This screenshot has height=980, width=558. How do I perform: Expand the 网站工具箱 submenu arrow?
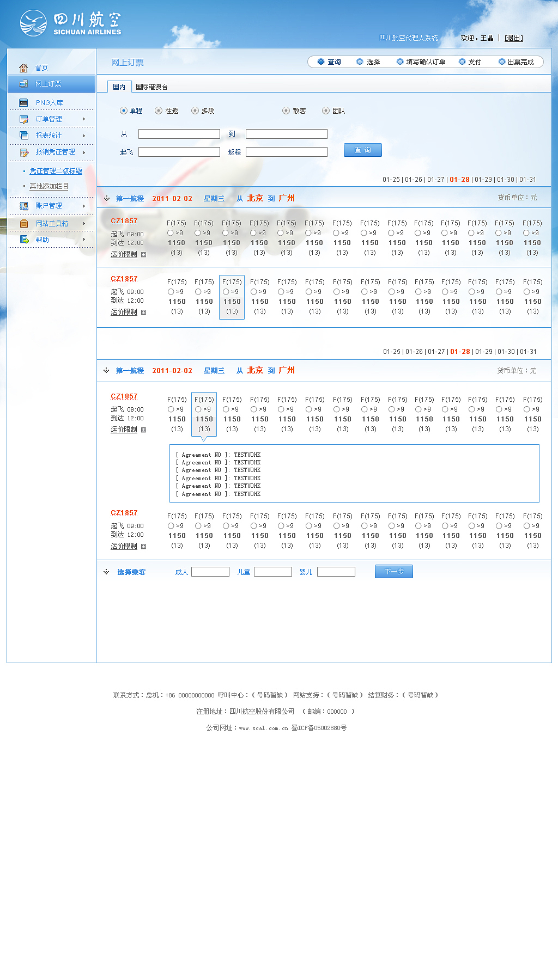84,223
